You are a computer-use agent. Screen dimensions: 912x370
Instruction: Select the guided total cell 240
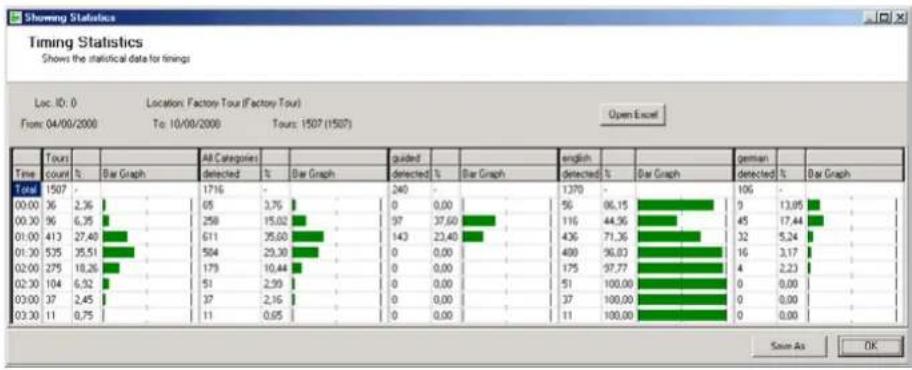(410, 189)
